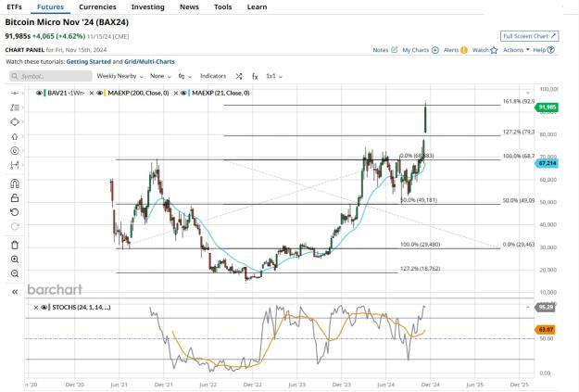The width and height of the screenshot is (579, 392).
Task: Click the My Charts plus icon
Action: [435, 50]
